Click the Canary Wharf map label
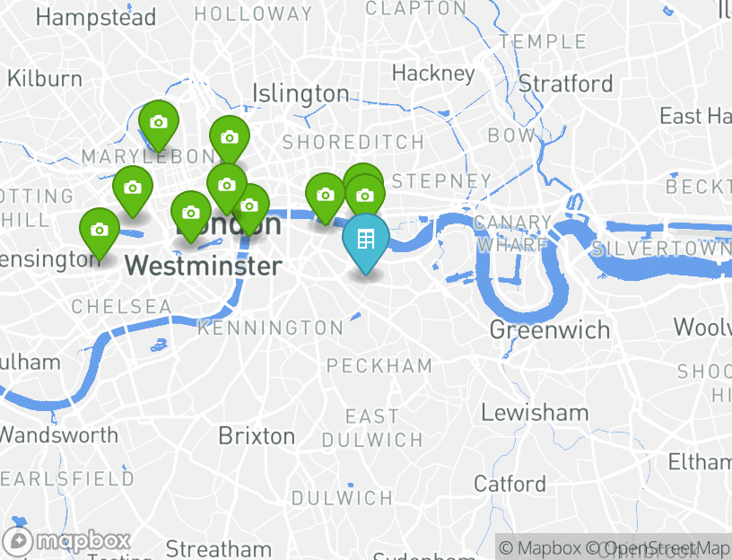732x560 pixels. [x=512, y=233]
